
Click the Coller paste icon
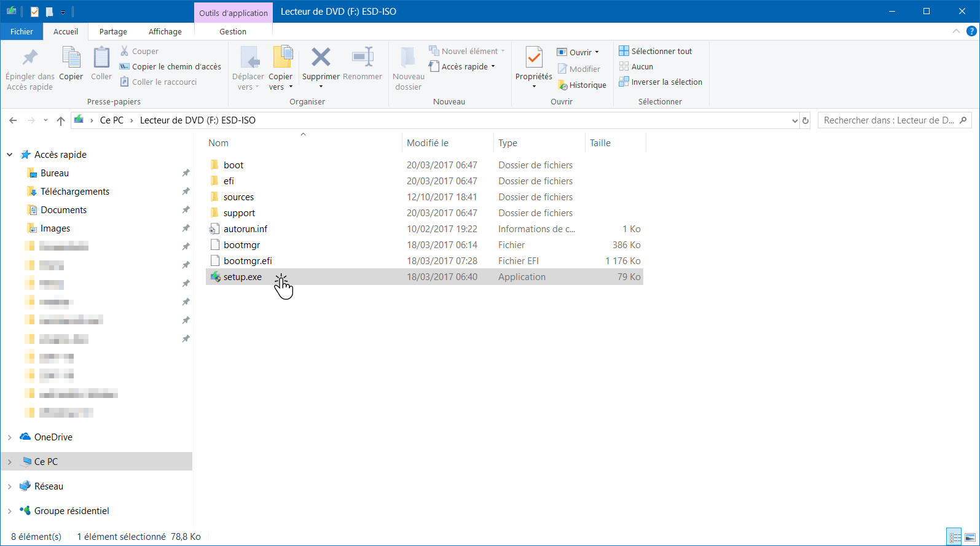(x=101, y=64)
